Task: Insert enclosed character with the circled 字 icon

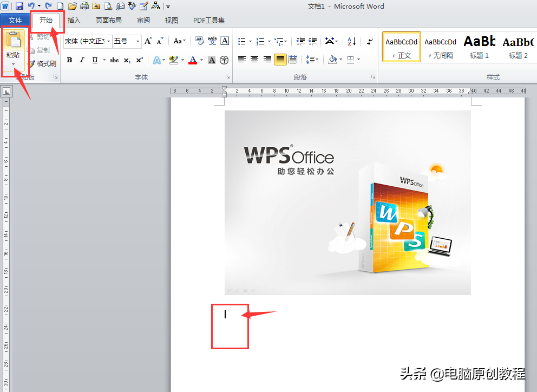Action: point(224,60)
